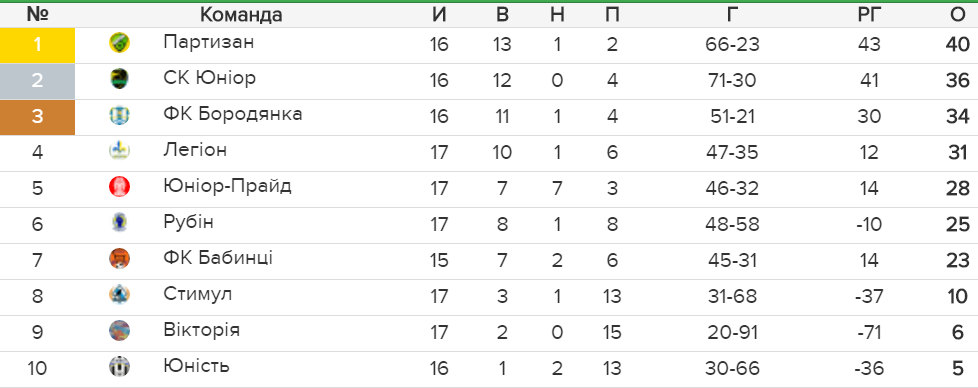The height and width of the screenshot is (388, 978).
Task: Open the Вікторія team link
Action: point(201,329)
